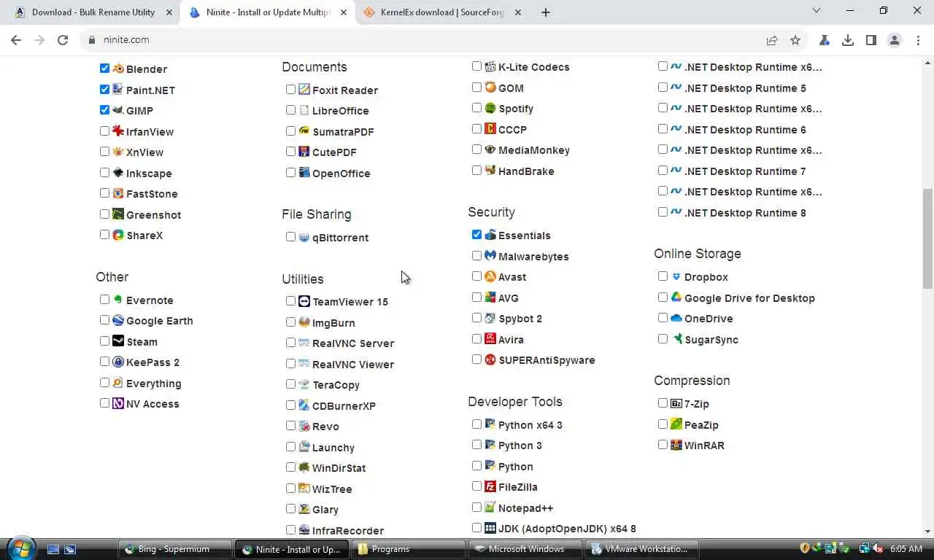Click the Google Earth icon

click(117, 320)
